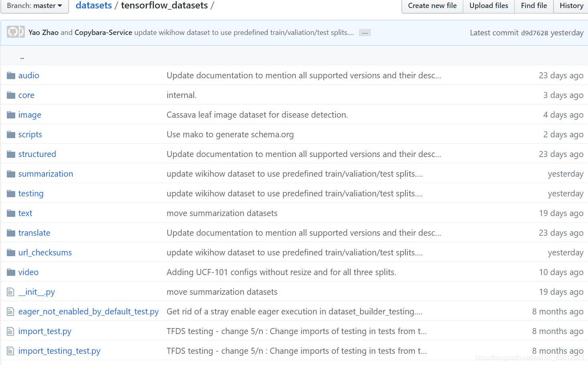The height and width of the screenshot is (365, 588).
Task: Click the import_test.py file icon
Action: (10, 331)
